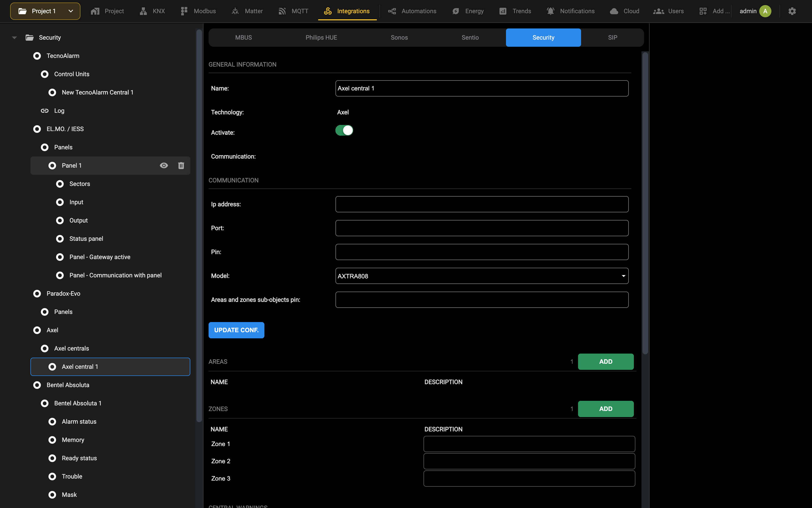Open the MQTT section icon
Screen dimensions: 812x508
tap(282, 11)
